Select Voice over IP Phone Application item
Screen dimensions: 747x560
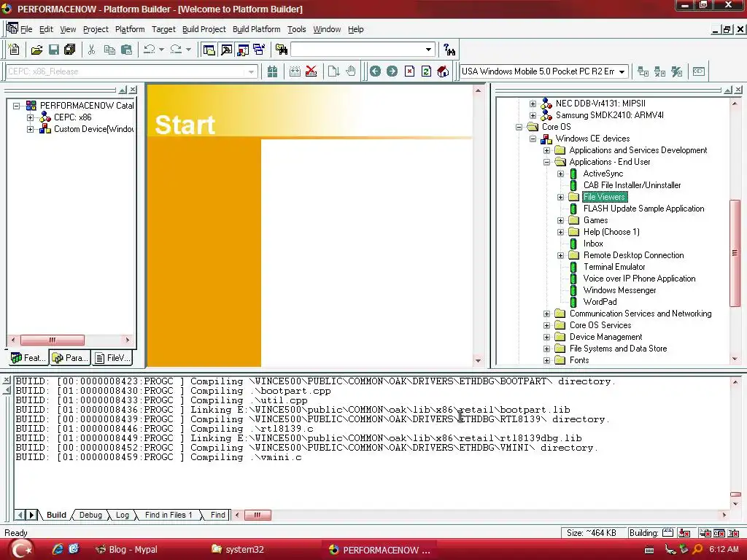639,279
